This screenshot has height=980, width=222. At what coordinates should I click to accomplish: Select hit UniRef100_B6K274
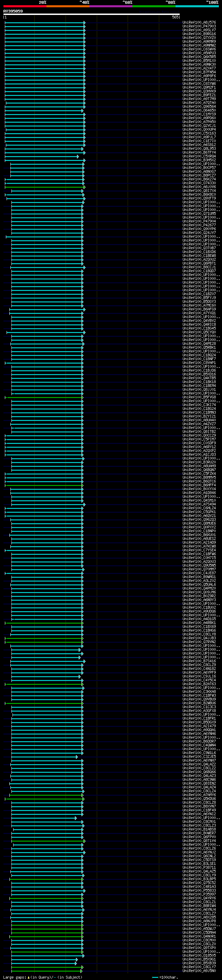pyautogui.click(x=199, y=179)
